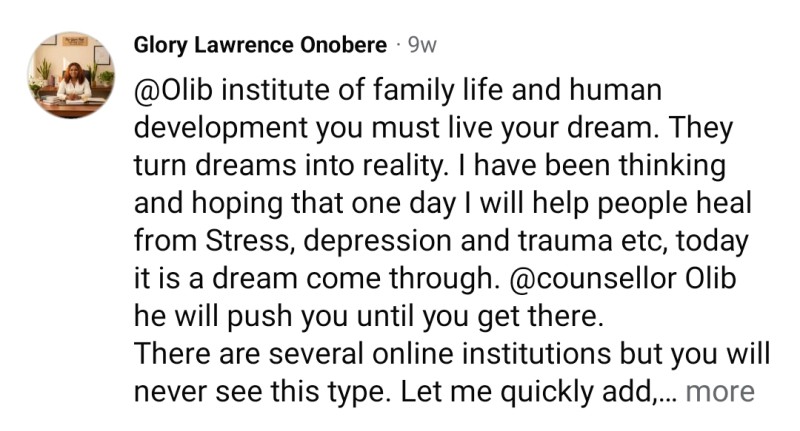Viewport: 800px width, 431px height.
Task: Click the phrase "never see this type"
Action: pos(263,392)
